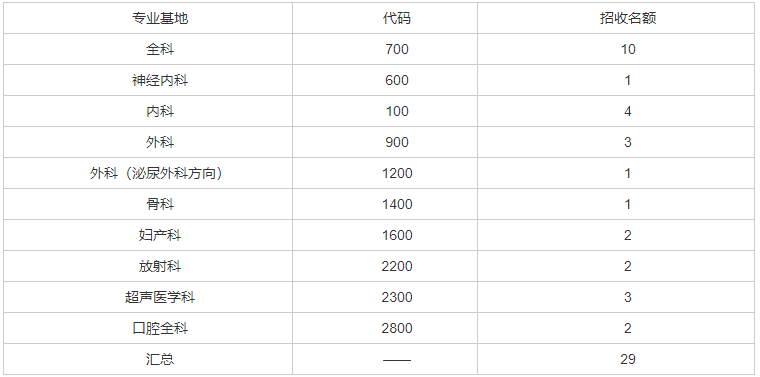This screenshot has height=377, width=760.
Task: Click the 妇产科 cell
Action: [x=160, y=236]
